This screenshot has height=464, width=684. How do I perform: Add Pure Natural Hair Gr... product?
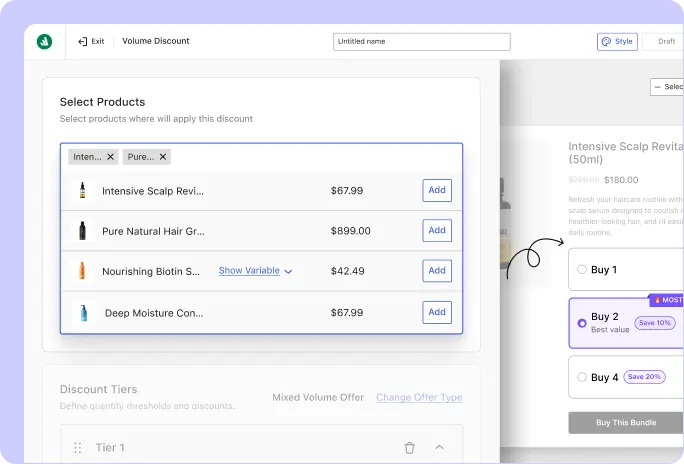coord(437,230)
